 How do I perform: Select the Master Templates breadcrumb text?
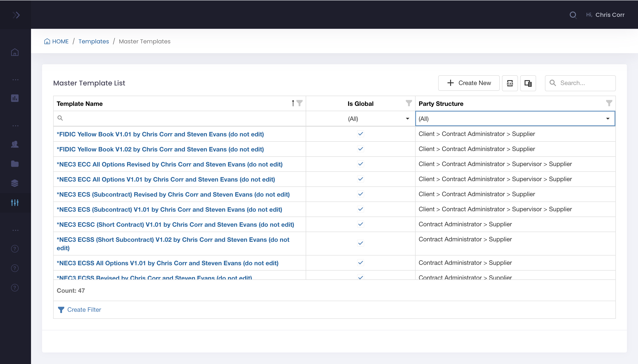pyautogui.click(x=145, y=41)
